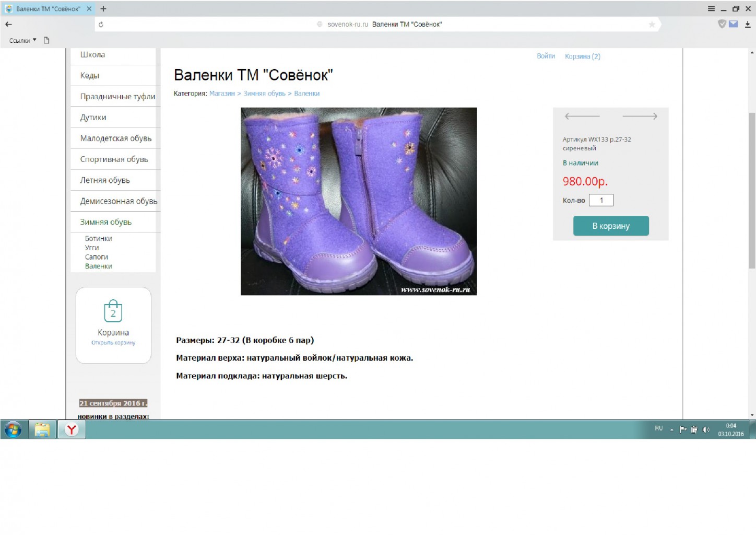The height and width of the screenshot is (535, 756).
Task: Click the Кол-во quantity field
Action: pos(601,200)
